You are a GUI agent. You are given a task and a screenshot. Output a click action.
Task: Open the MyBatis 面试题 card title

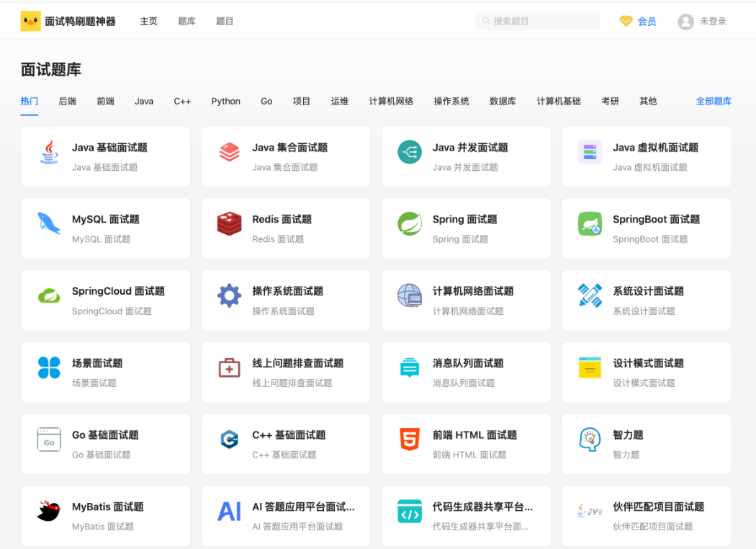[x=108, y=507]
